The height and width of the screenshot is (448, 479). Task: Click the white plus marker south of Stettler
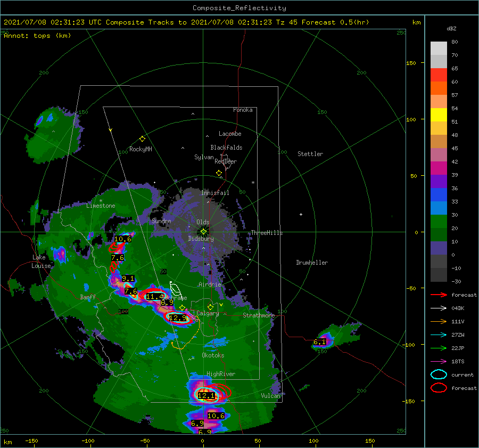pyautogui.click(x=301, y=214)
